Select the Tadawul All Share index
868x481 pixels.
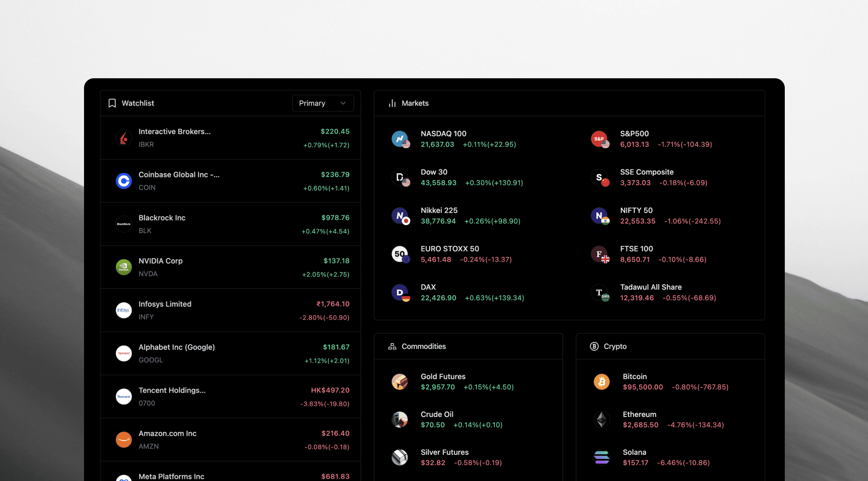tap(651, 287)
